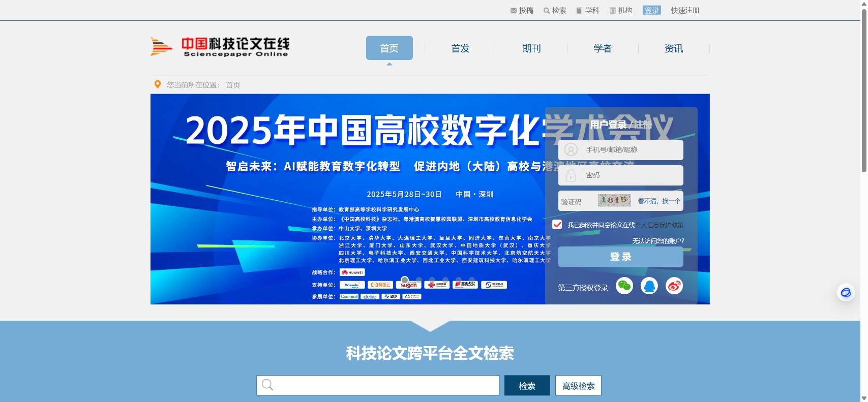Click the orange location pin icon
Image resolution: width=868 pixels, height=402 pixels.
(x=157, y=84)
